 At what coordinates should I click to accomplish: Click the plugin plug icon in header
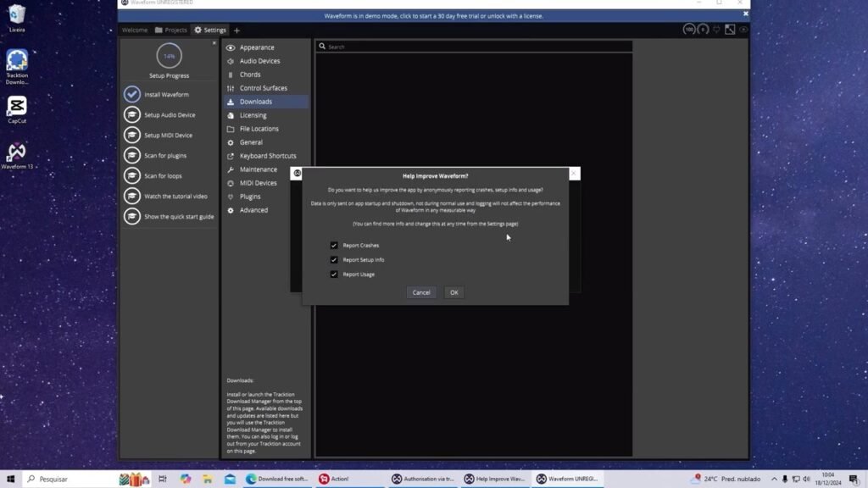pos(716,30)
